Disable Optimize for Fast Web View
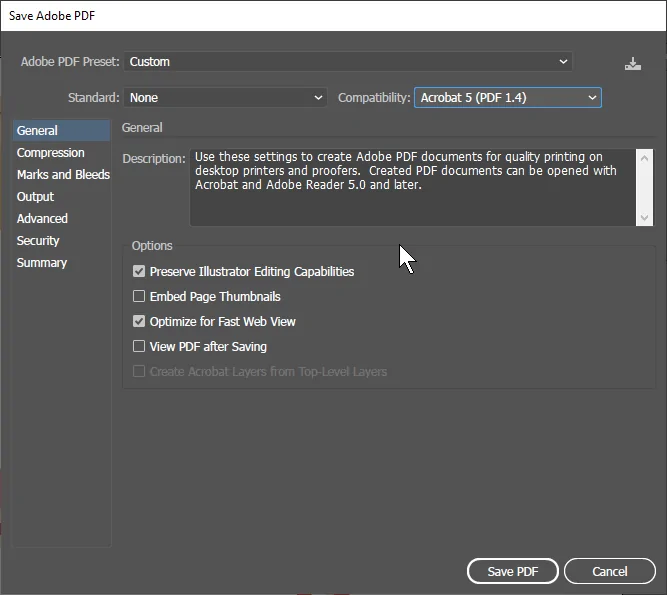 140,322
